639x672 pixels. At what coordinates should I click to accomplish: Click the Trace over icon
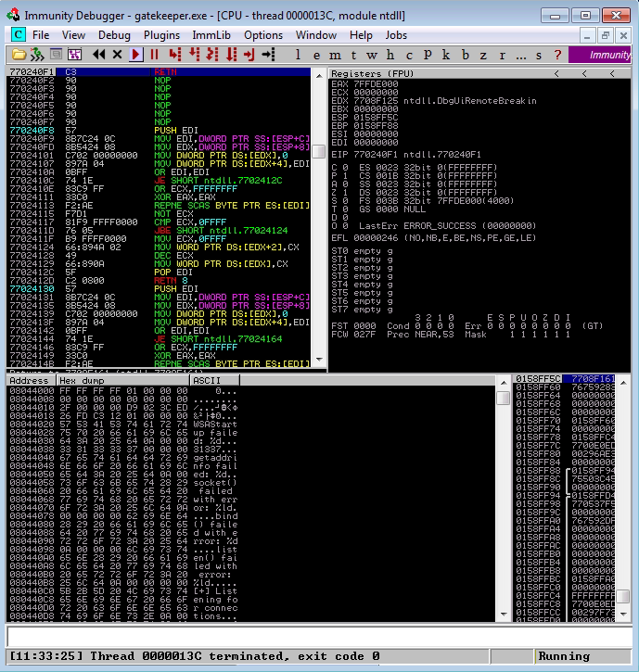point(232,55)
